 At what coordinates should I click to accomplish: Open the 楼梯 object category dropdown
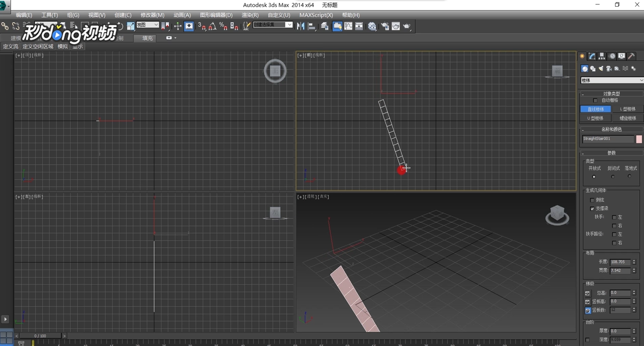click(x=612, y=80)
